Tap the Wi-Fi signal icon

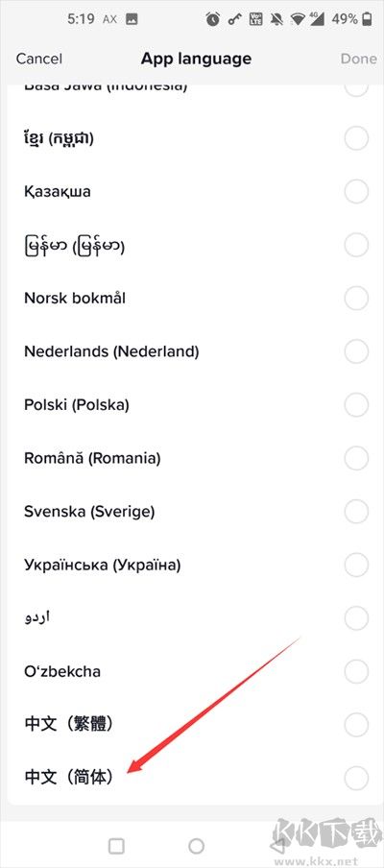[x=300, y=19]
